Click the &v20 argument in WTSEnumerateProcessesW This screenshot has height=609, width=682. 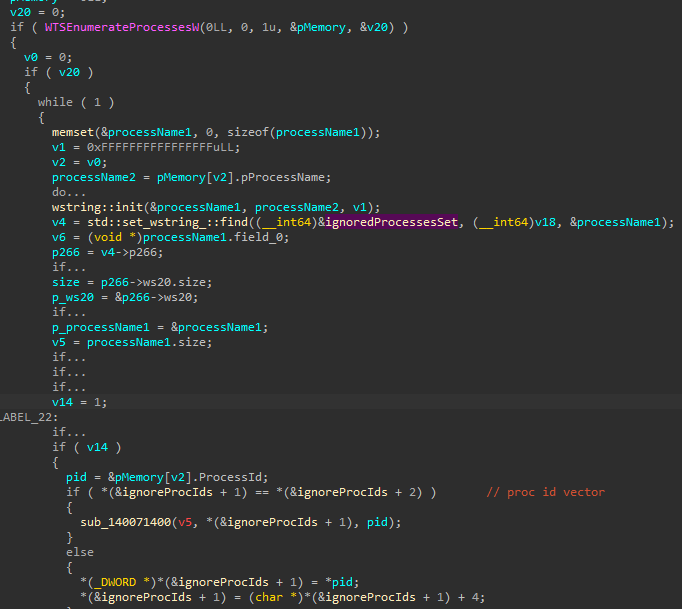(x=374, y=27)
